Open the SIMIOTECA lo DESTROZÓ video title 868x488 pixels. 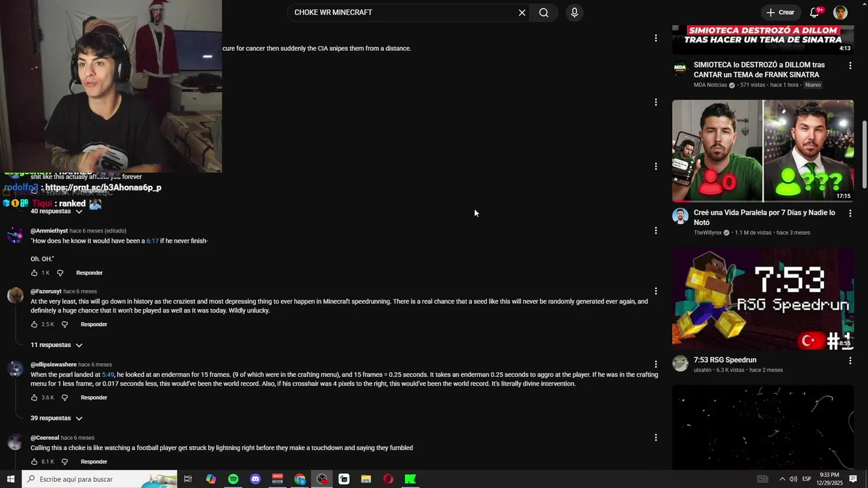click(759, 70)
